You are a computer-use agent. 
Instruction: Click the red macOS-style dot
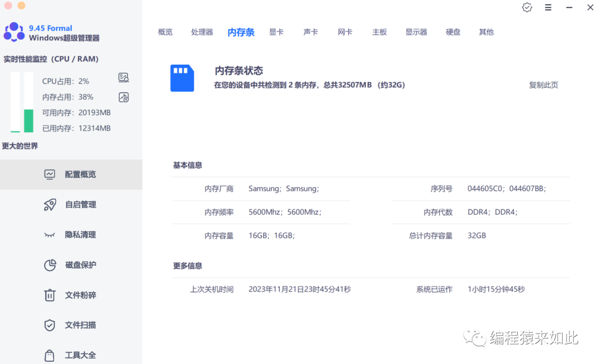pyautogui.click(x=8, y=6)
